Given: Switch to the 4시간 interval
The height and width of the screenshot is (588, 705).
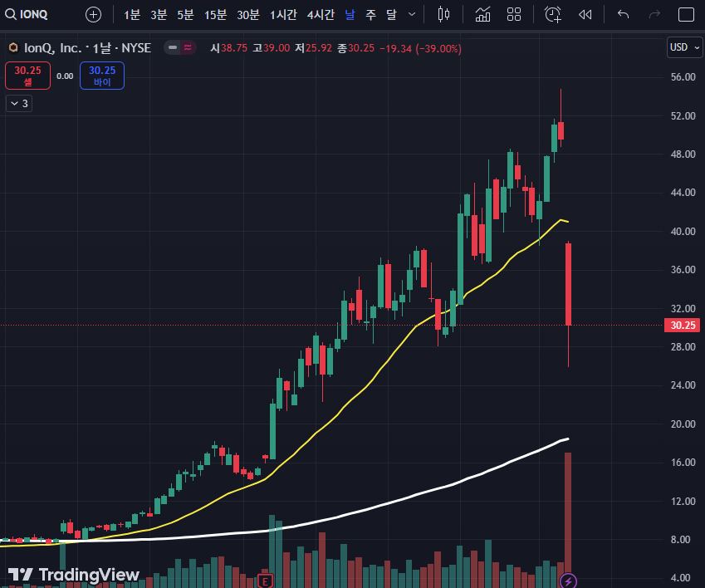Looking at the screenshot, I should point(321,15).
